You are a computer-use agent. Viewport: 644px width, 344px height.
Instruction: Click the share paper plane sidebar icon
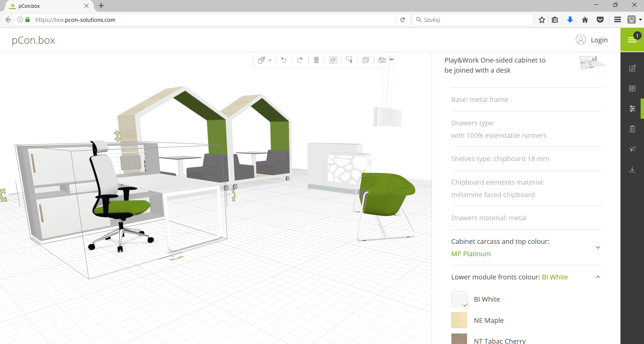632,149
